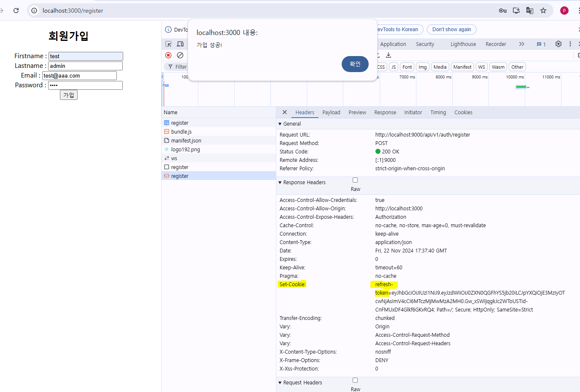This screenshot has width=580, height=392.
Task: Click Don't show again button
Action: pos(452,30)
